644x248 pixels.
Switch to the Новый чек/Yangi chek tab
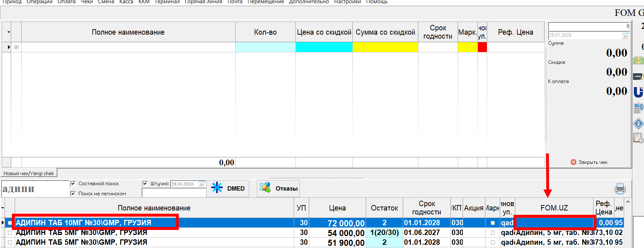pyautogui.click(x=29, y=173)
